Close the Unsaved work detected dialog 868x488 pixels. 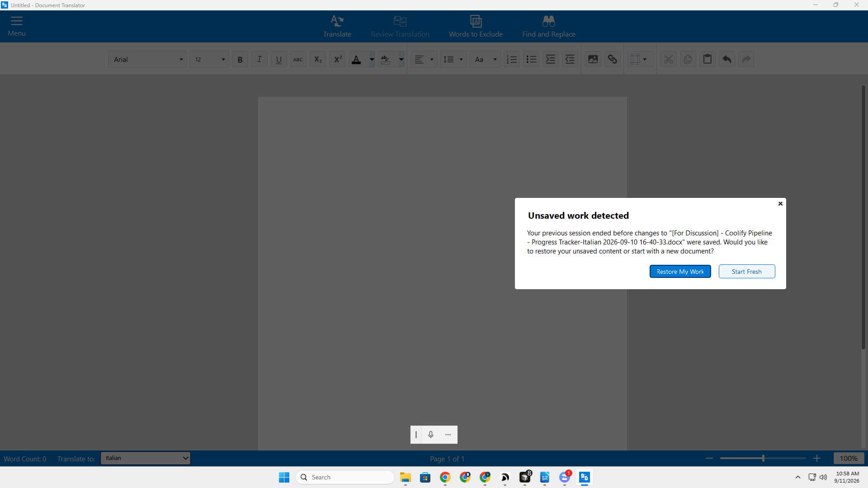780,204
